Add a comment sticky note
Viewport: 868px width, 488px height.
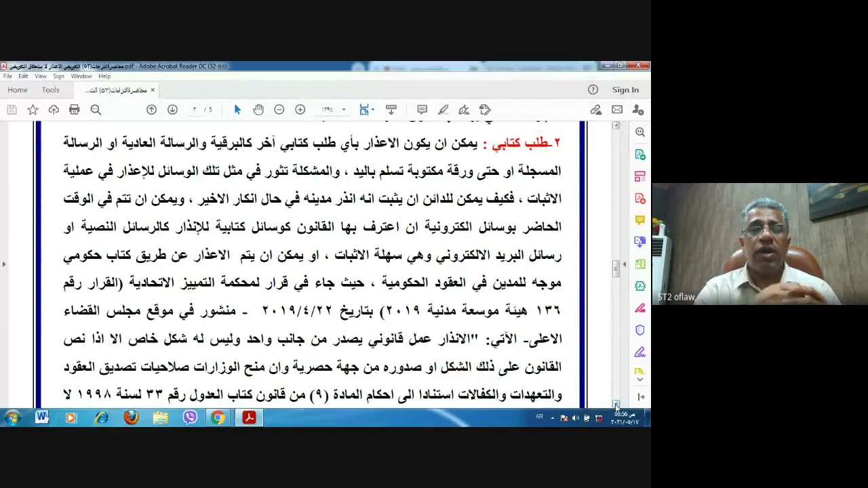pyautogui.click(x=422, y=110)
